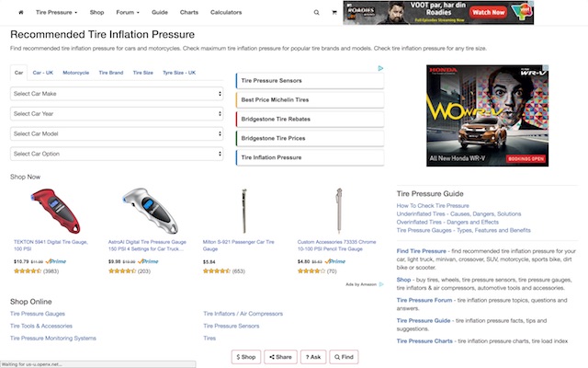Open the silver AstroAI gauge image
The width and height of the screenshot is (588, 368).
point(151,211)
